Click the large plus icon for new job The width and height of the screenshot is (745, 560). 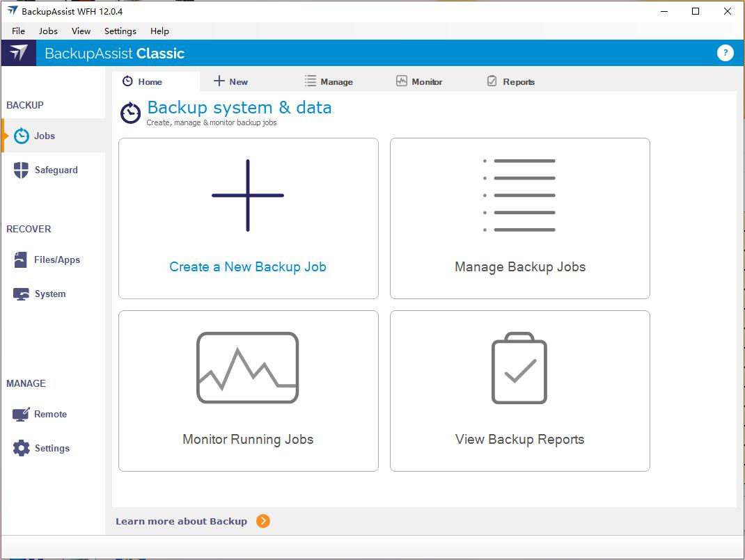[248, 195]
